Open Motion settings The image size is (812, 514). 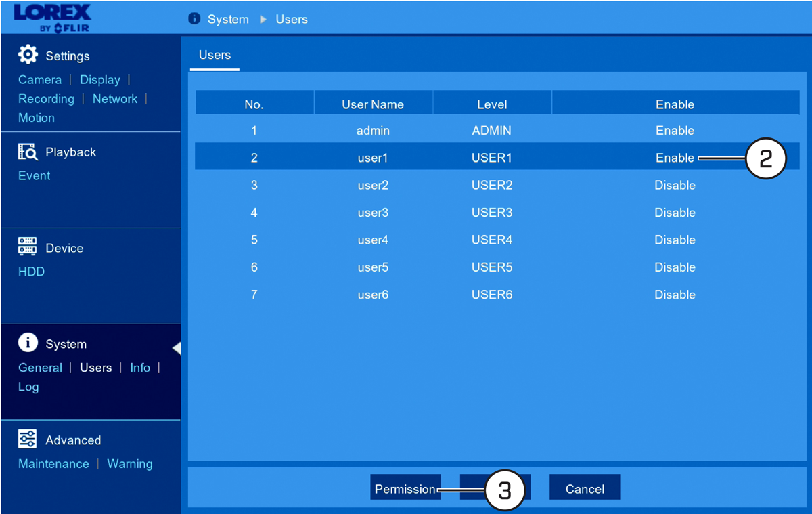click(37, 117)
